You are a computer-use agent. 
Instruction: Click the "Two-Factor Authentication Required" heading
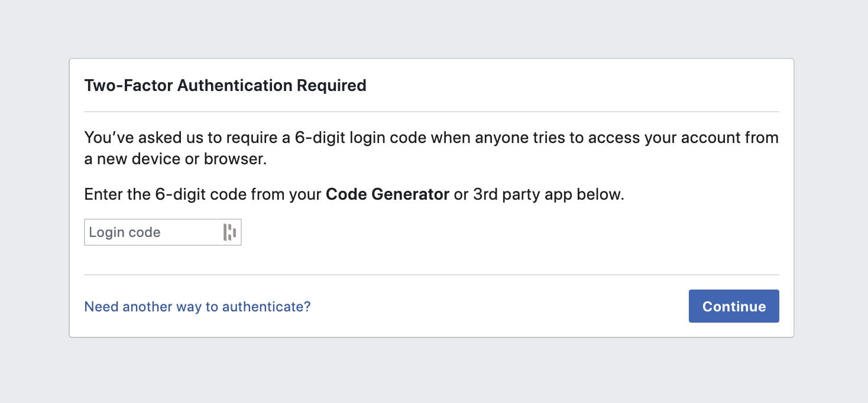(225, 86)
